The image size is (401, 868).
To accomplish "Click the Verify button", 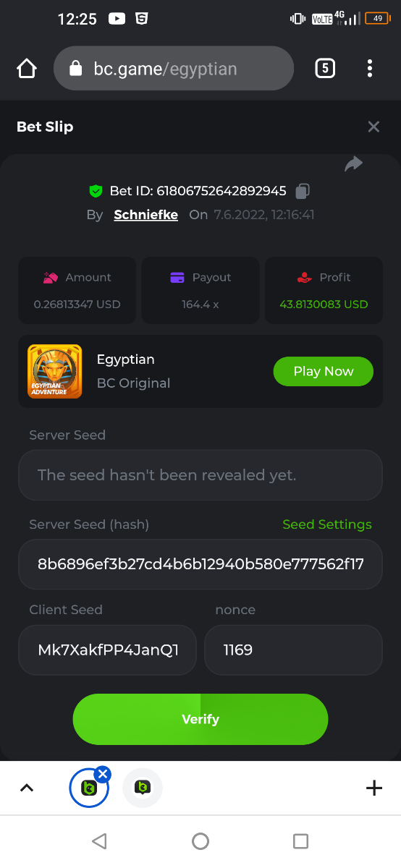I will click(x=200, y=719).
